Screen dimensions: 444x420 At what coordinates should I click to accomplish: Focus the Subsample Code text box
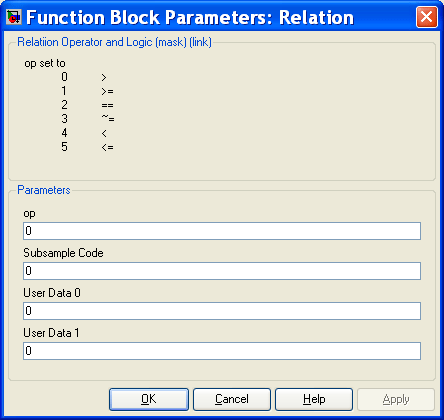(222, 271)
